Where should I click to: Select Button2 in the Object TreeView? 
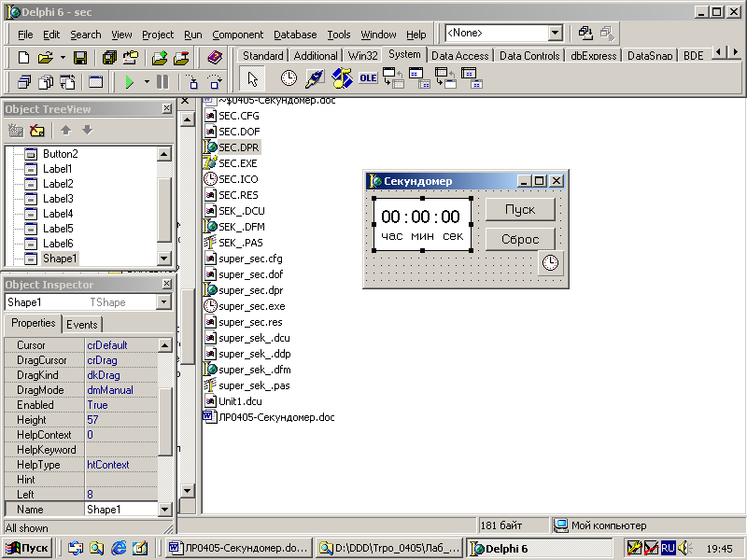pyautogui.click(x=60, y=154)
